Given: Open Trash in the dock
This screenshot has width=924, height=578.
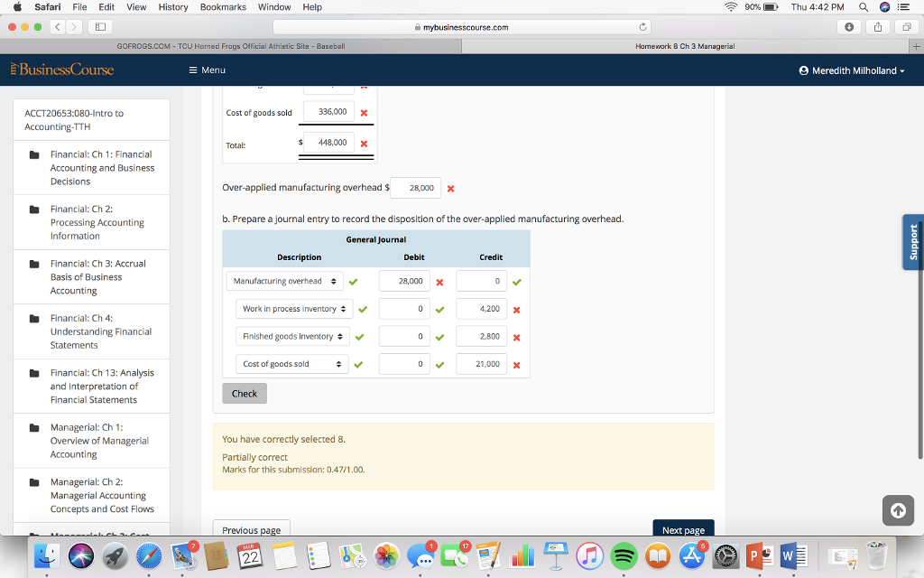Looking at the screenshot, I should pos(877,556).
